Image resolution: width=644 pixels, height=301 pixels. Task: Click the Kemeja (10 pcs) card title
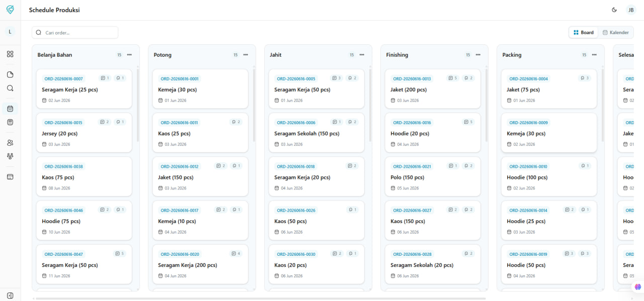[x=178, y=221]
